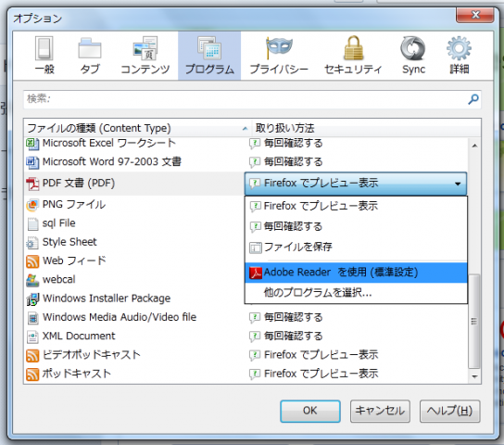504x445 pixels.
Task: Choose Adobe Reader を使用 (標準設定) option
Action: (x=356, y=273)
